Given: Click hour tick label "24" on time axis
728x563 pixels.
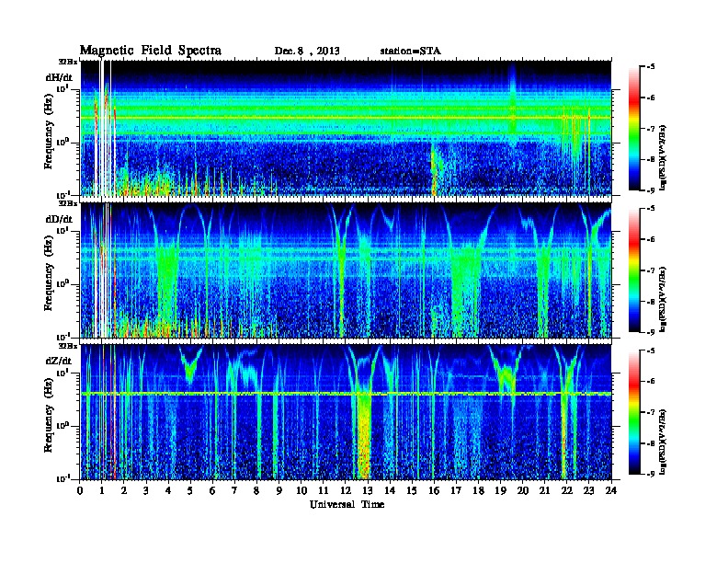Looking at the screenshot, I should click(611, 490).
